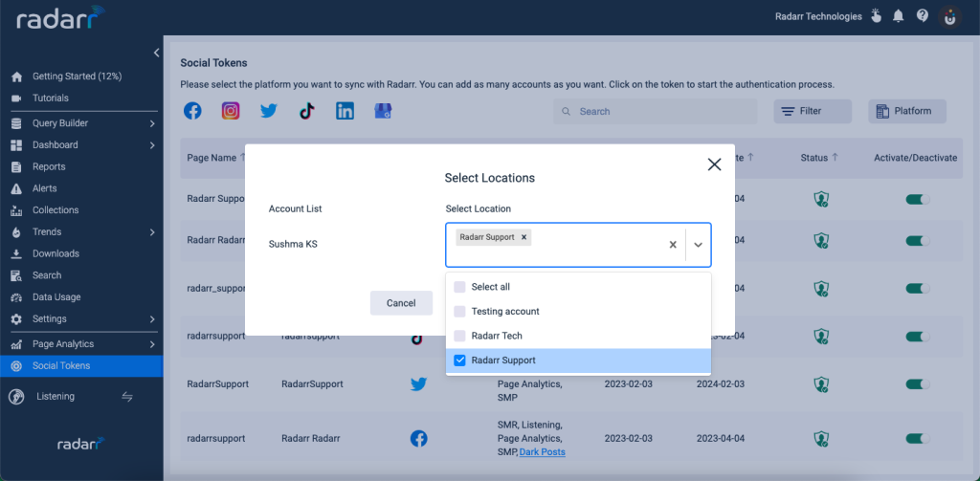The image size is (980, 481).
Task: Open Data Usage page
Action: (56, 296)
